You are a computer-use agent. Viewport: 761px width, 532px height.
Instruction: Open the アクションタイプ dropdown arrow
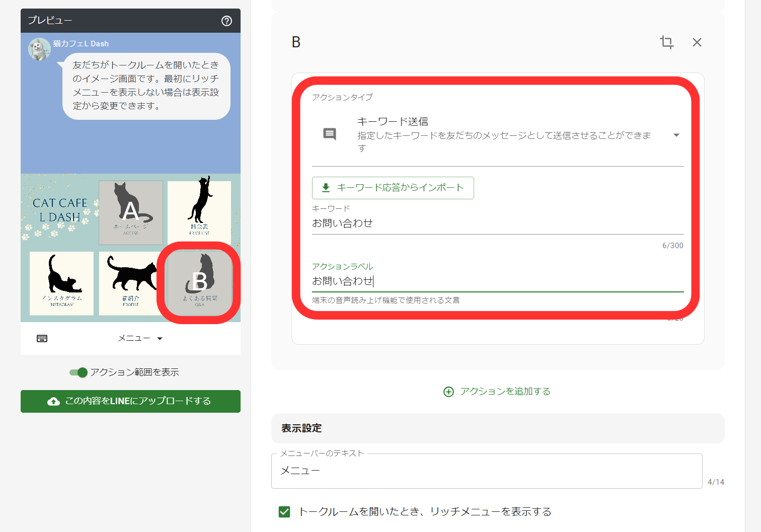click(x=676, y=135)
